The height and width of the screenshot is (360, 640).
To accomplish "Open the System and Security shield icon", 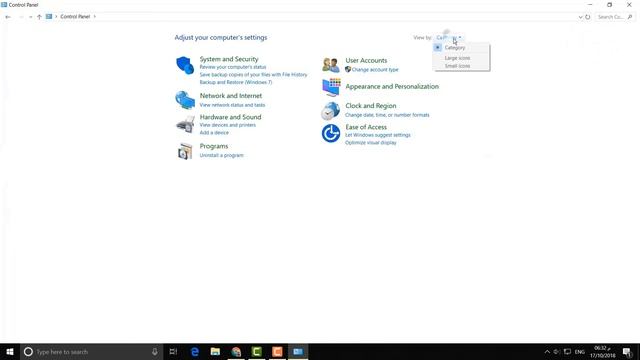I will click(x=185, y=65).
